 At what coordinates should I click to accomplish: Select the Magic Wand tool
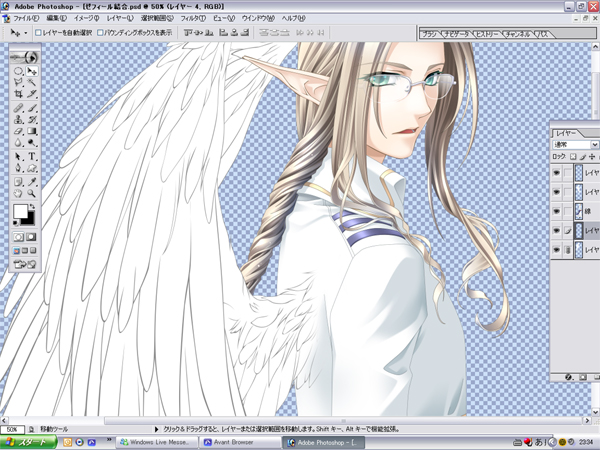32,82
